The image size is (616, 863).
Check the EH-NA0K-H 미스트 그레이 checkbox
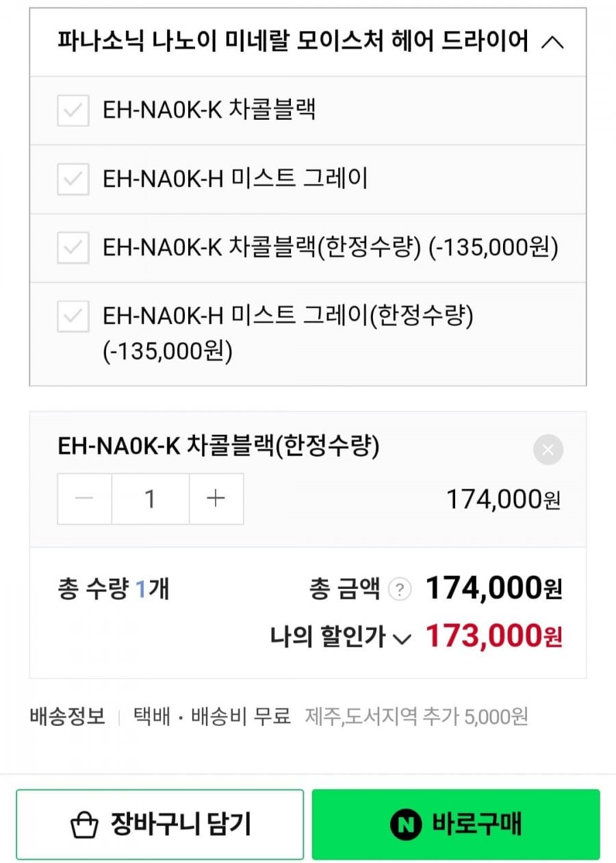73,179
